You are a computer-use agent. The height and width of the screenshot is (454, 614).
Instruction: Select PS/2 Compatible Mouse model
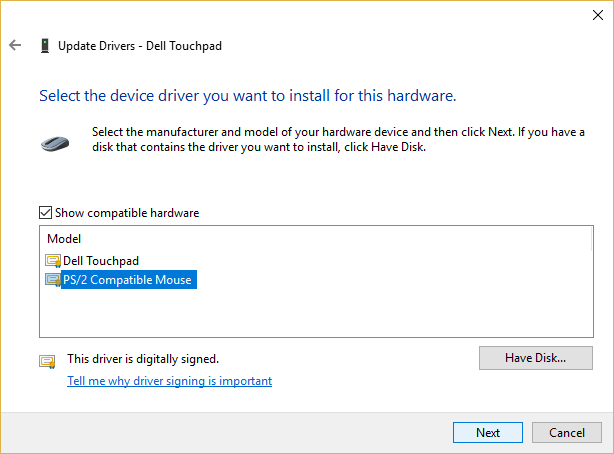tap(129, 280)
